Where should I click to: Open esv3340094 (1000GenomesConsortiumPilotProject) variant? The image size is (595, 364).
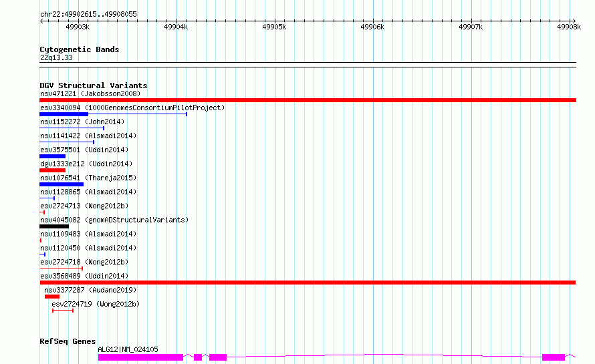point(132,108)
